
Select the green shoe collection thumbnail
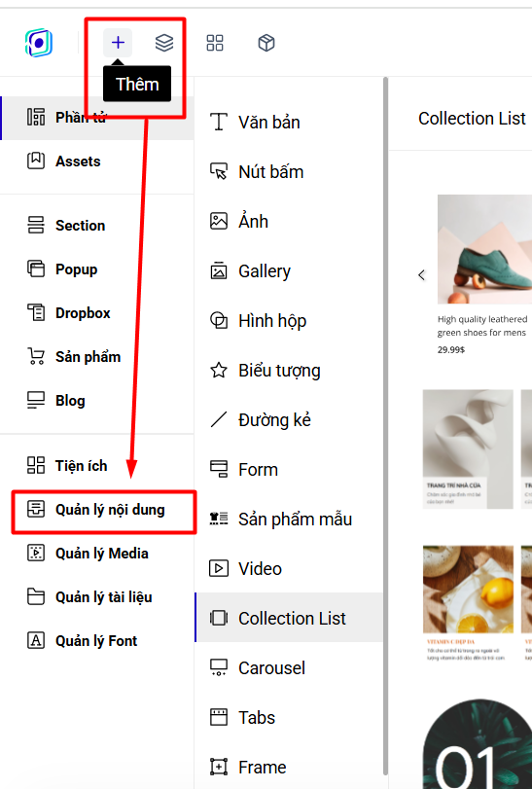(484, 249)
